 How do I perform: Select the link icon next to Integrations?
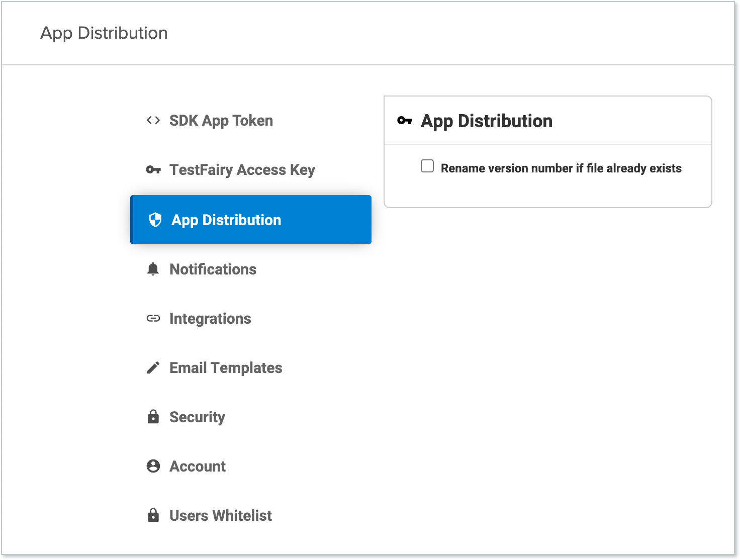point(153,318)
